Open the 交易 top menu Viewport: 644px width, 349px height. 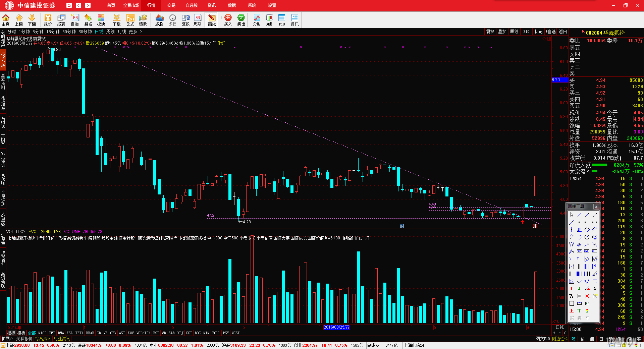tap(171, 5)
